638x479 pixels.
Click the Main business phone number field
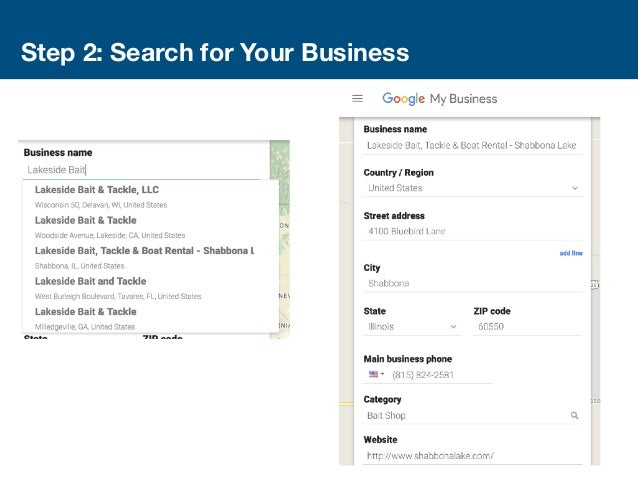[x=440, y=374]
